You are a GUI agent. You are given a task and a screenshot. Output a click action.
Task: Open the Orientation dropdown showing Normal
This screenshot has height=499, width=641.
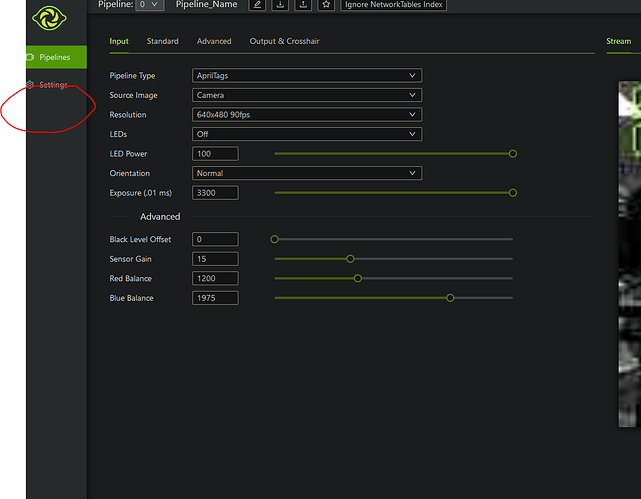click(307, 173)
